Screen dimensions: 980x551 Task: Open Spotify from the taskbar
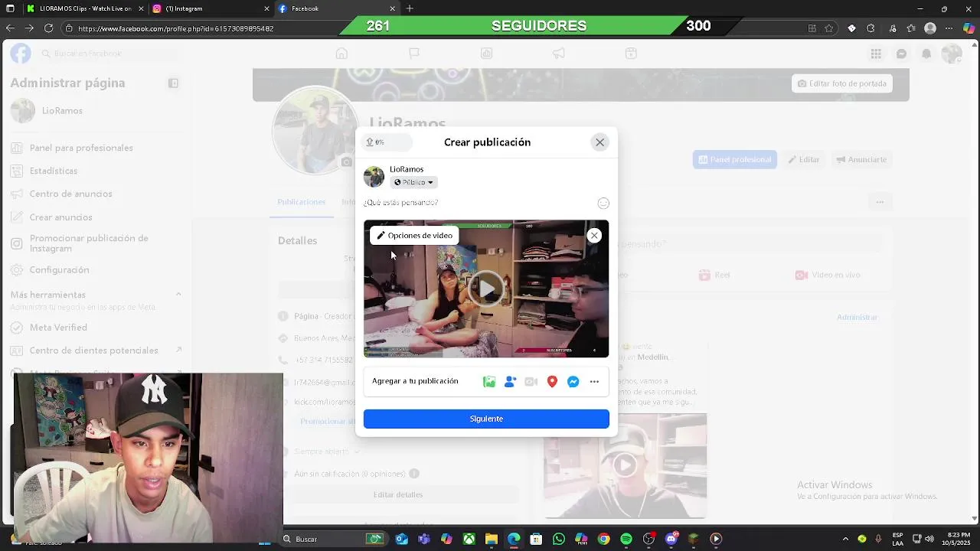click(626, 539)
